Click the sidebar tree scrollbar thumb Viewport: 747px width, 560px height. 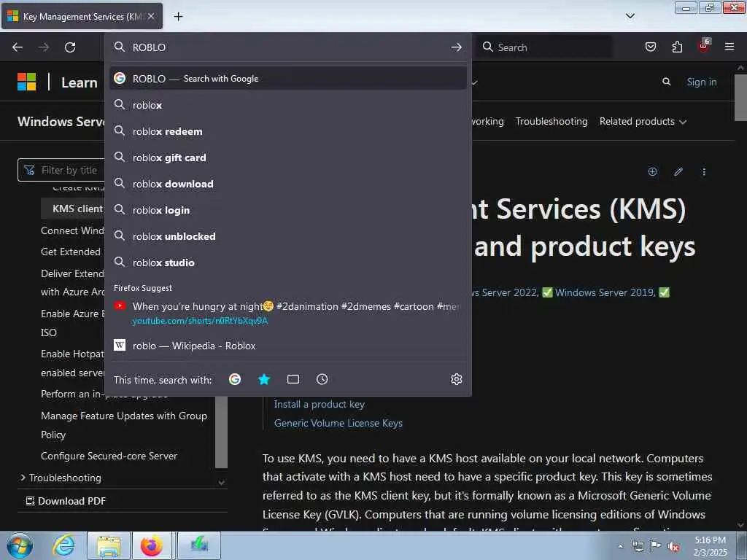222,432
